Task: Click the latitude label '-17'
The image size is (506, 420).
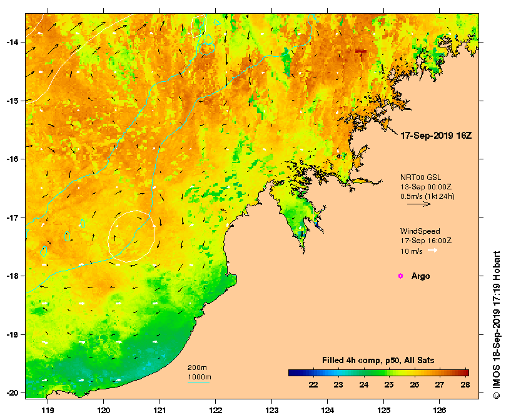Action: [12, 217]
